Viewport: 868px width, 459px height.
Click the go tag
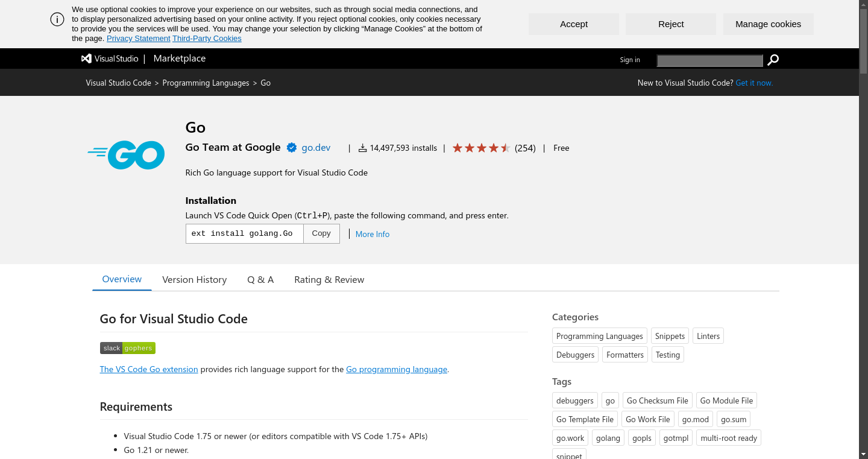click(x=610, y=400)
